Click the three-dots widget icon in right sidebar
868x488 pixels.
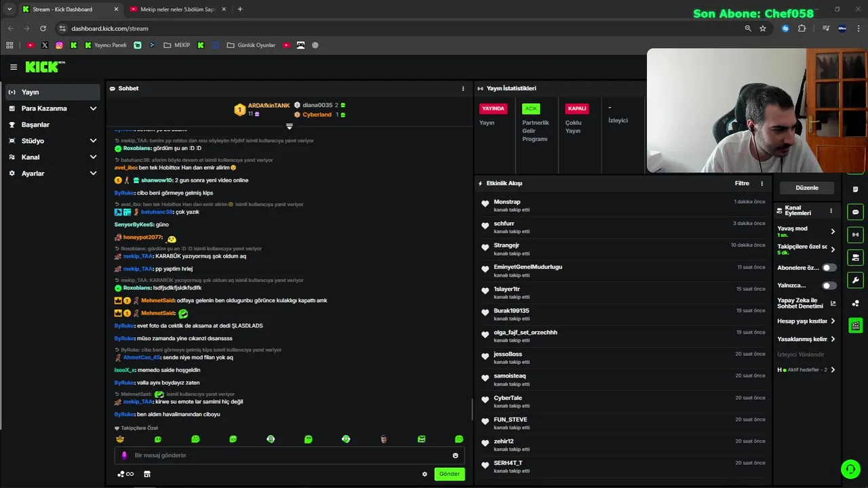coord(855,303)
